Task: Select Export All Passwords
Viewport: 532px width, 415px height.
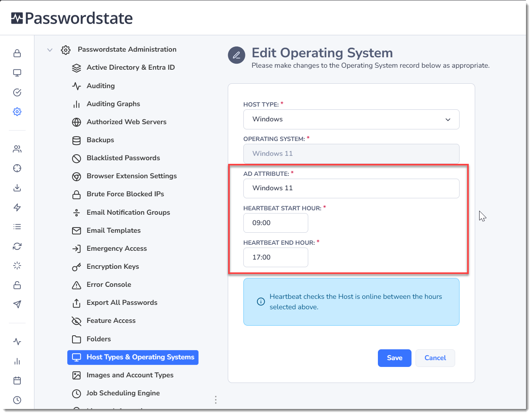Action: [x=122, y=302]
